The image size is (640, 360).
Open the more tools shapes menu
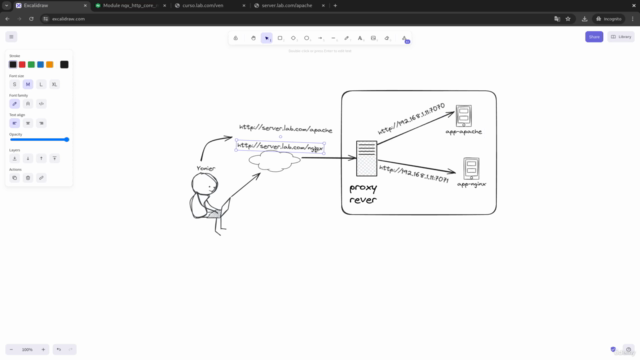point(404,38)
